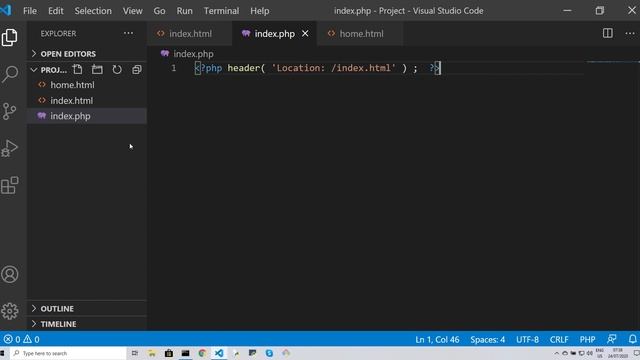
Task: Click the index.php breadcrumb
Action: coord(187,54)
